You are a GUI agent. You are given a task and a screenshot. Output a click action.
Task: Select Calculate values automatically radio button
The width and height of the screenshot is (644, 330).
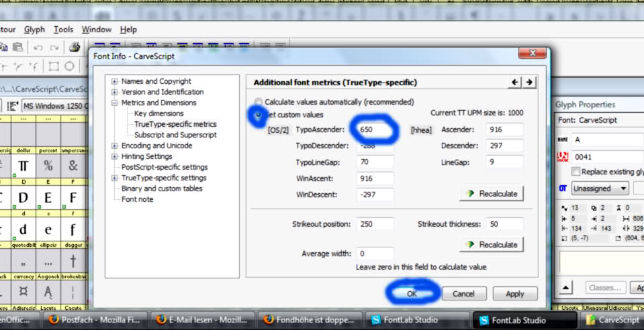(259, 102)
